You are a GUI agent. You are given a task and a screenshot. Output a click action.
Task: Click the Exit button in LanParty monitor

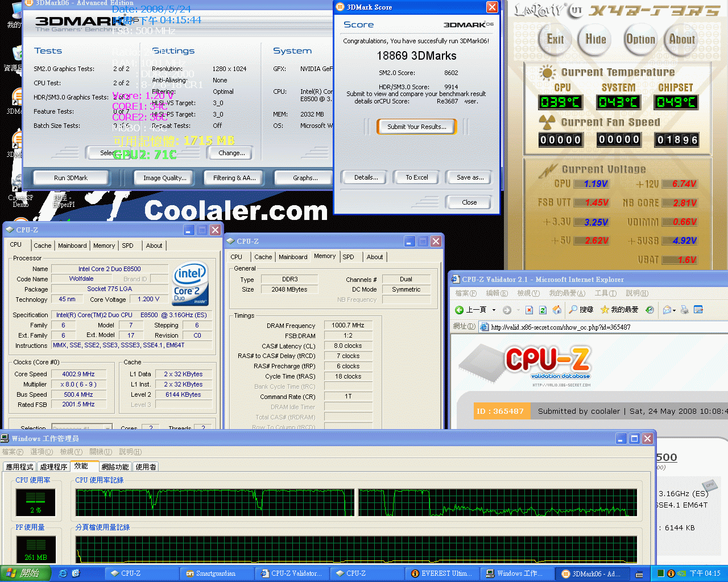(x=555, y=39)
